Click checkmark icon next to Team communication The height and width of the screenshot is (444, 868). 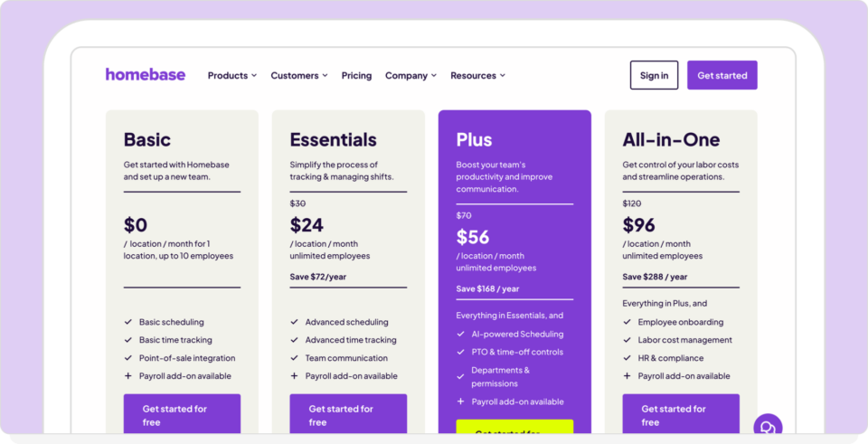pyautogui.click(x=295, y=358)
